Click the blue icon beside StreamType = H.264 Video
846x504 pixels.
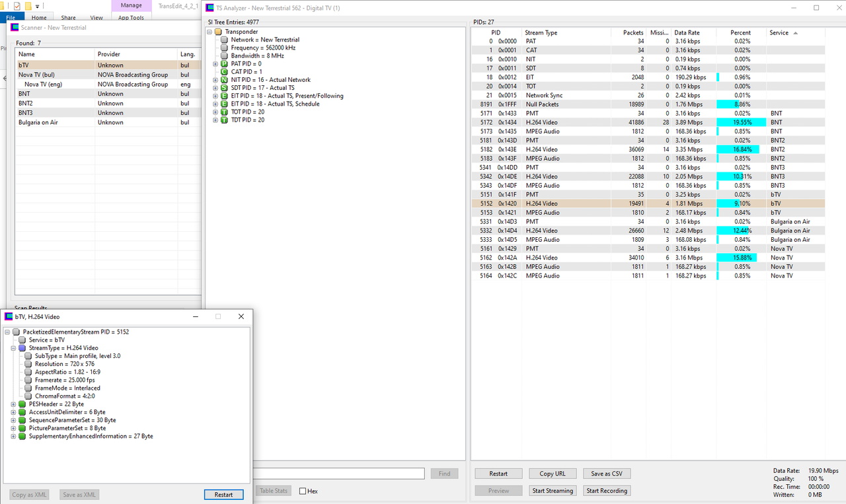(22, 347)
